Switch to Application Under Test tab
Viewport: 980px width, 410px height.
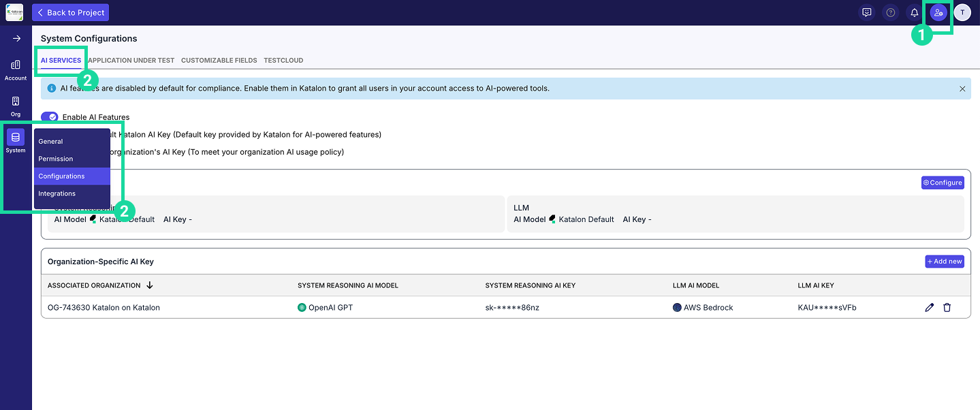tap(131, 61)
